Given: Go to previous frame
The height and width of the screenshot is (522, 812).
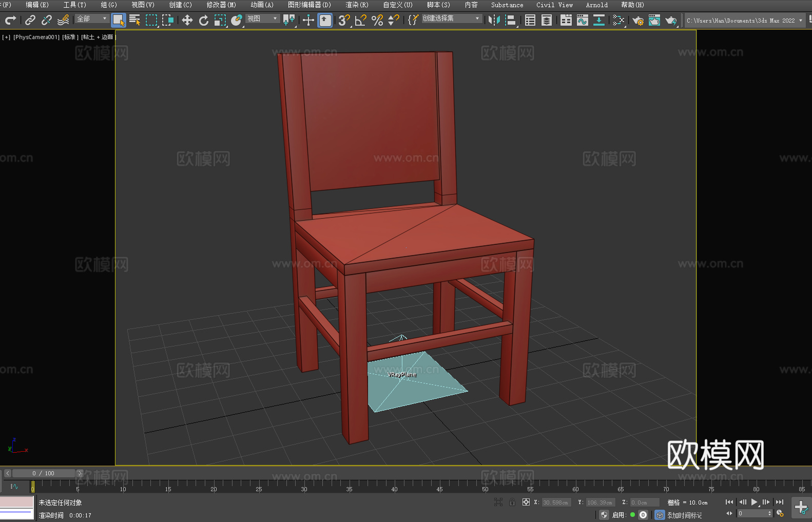Looking at the screenshot, I should [x=742, y=502].
